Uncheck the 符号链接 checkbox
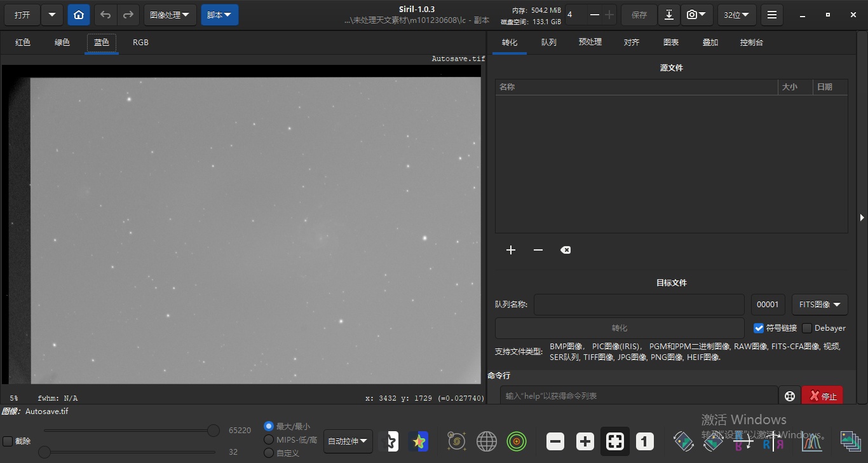The width and height of the screenshot is (868, 463). point(759,328)
